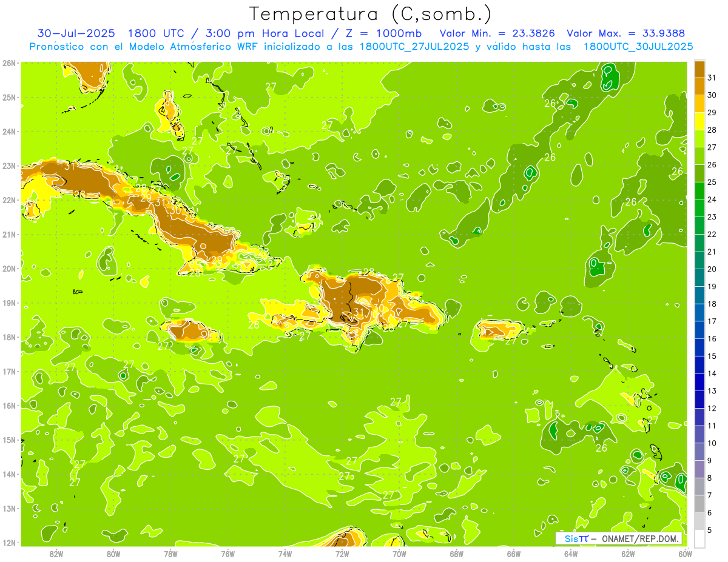The height and width of the screenshot is (562, 728).
Task: Click the '66W' longitude axis label
Action: [514, 553]
